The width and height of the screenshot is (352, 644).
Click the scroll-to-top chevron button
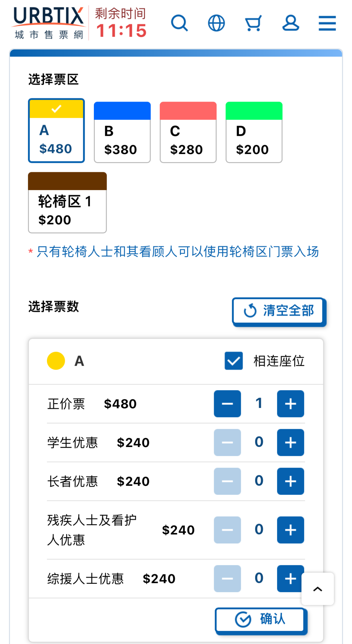(318, 589)
